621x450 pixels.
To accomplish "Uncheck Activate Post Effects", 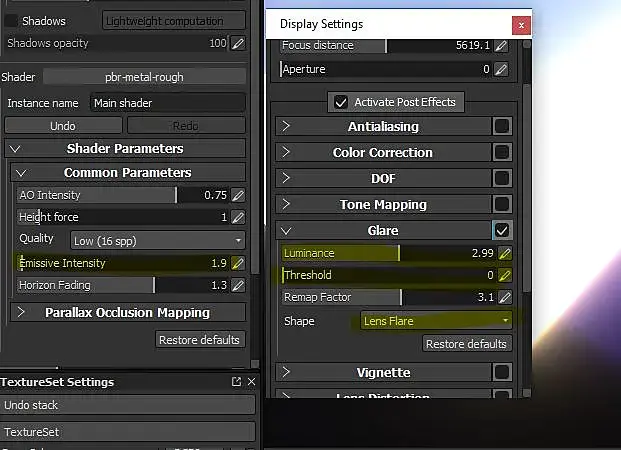I will coord(341,102).
